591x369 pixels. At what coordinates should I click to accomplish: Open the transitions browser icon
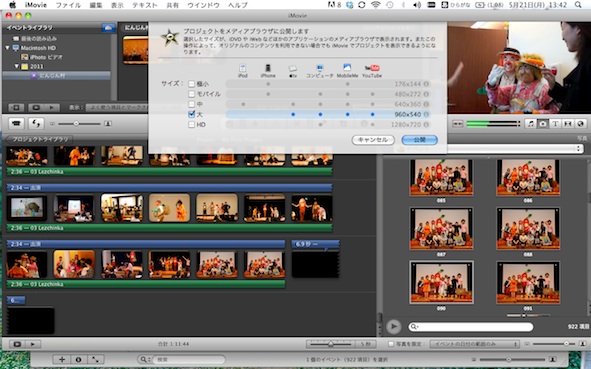pyautogui.click(x=568, y=124)
